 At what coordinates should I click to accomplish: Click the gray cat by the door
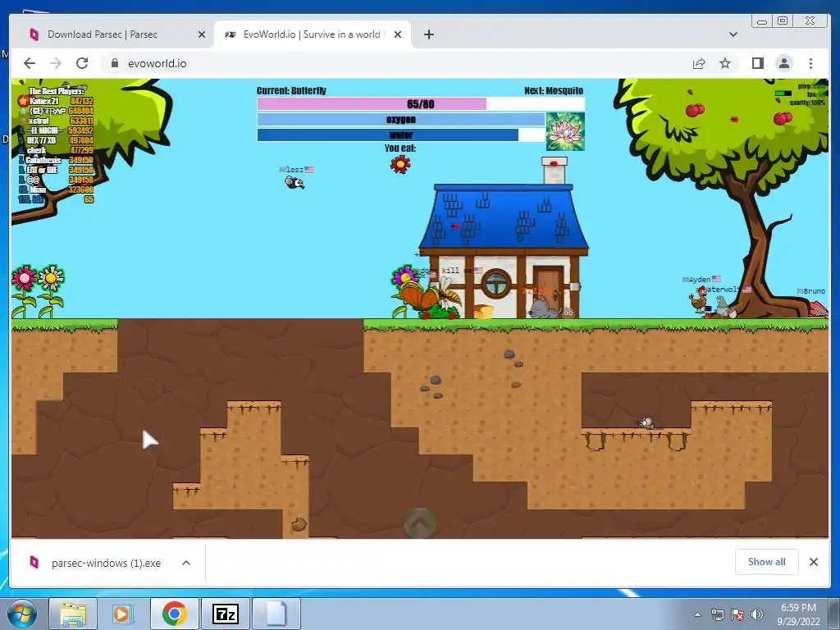pyautogui.click(x=542, y=308)
